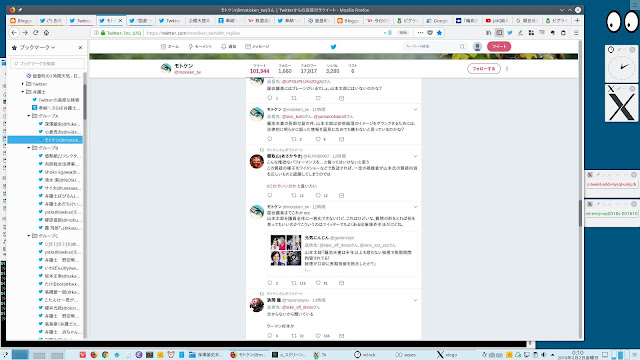This screenshot has height=360, width=640.
Task: Retweet the tweet with 115 retweets
Action: point(294,283)
